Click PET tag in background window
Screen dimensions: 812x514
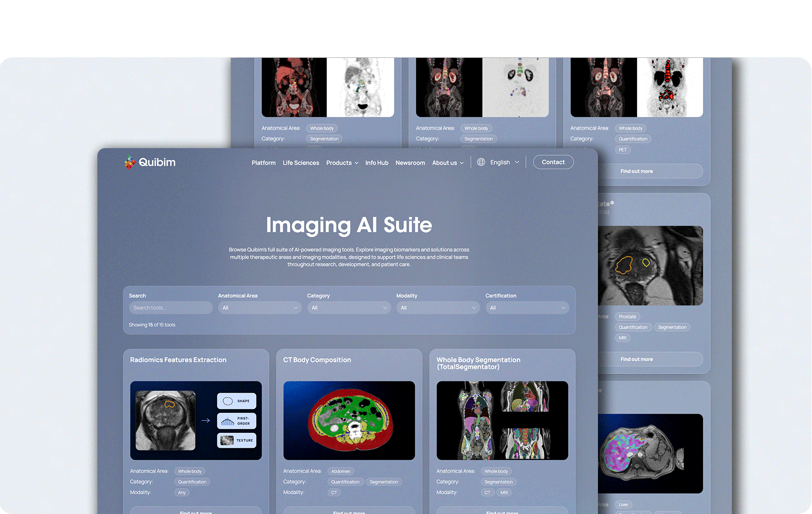point(623,150)
